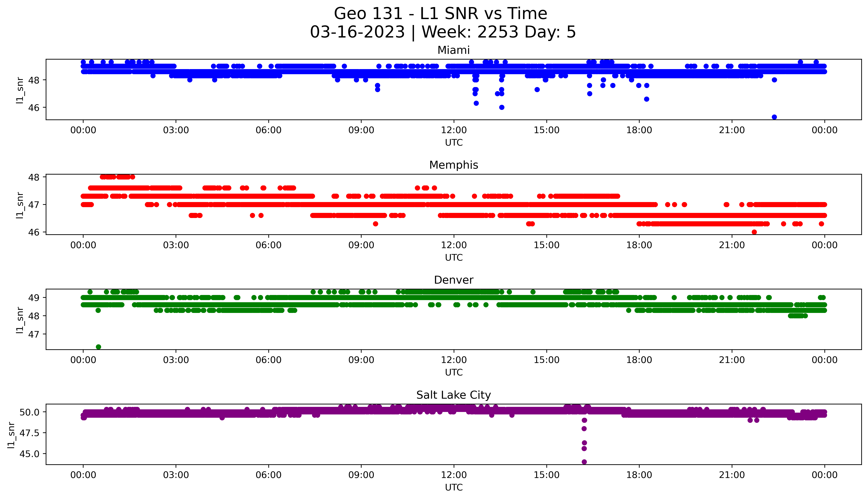Click the 'Geo 131 - L1 SNR vs Time' title
868x499 pixels.
440,14
